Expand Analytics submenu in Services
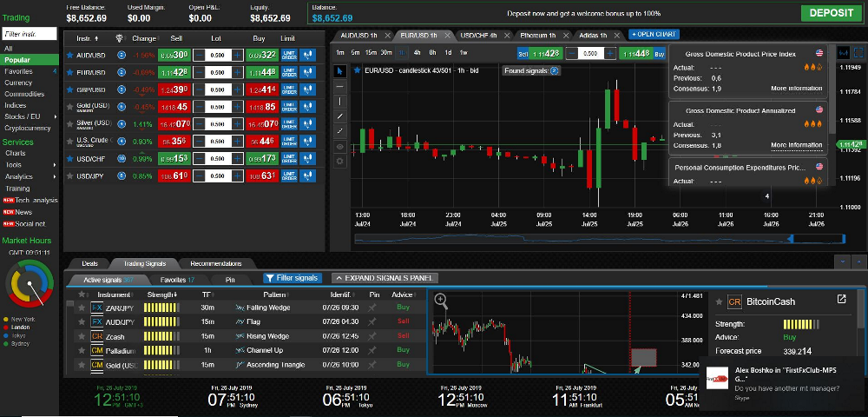868x417 pixels. (55, 176)
